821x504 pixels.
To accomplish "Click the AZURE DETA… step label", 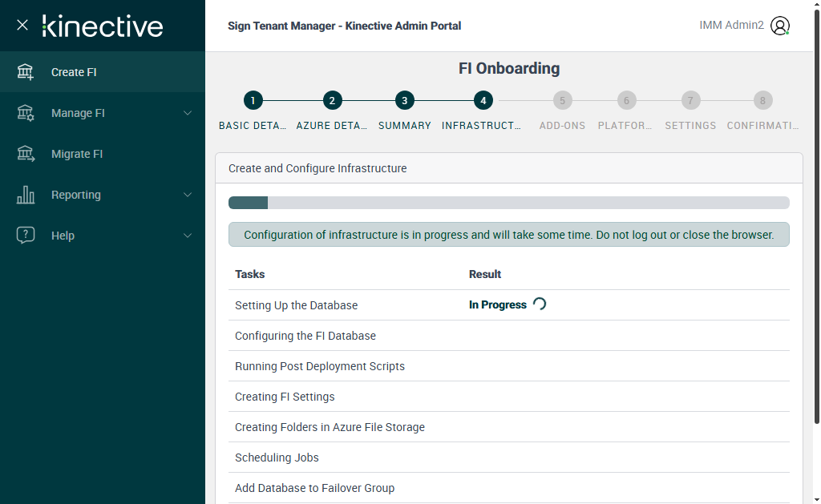I will pyautogui.click(x=332, y=126).
